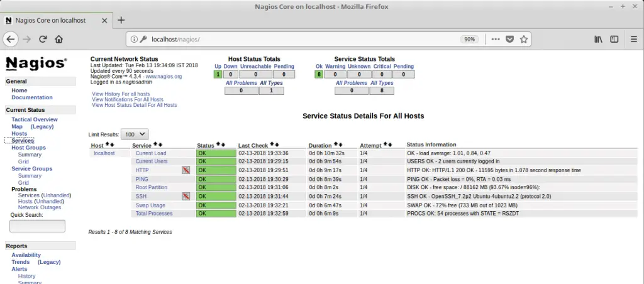The width and height of the screenshot is (644, 284).
Task: Click Critical header in Service Status Totals
Action: (x=382, y=66)
